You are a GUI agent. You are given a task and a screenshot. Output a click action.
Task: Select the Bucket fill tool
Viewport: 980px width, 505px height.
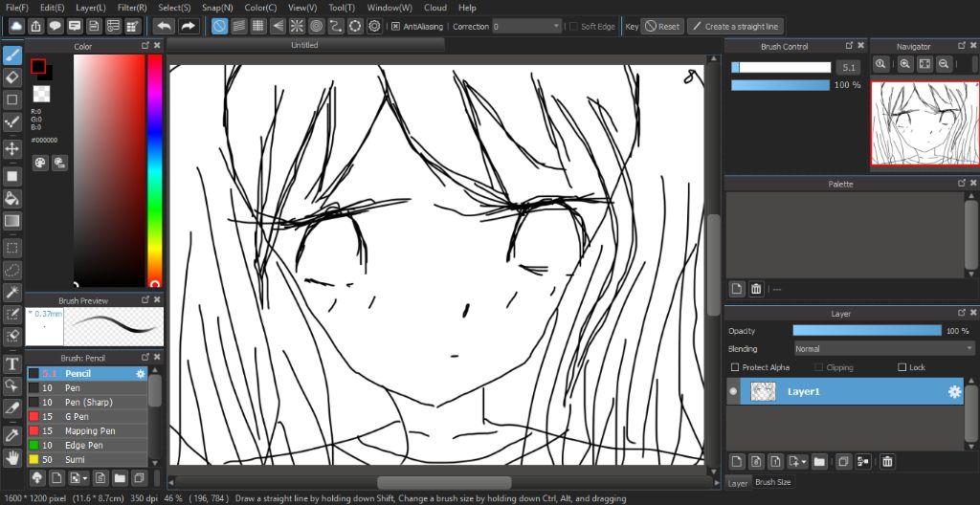click(11, 199)
